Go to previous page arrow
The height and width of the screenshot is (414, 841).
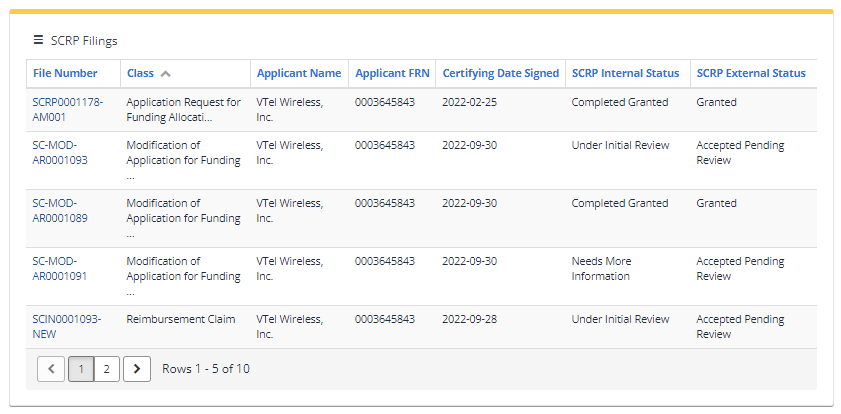[51, 369]
